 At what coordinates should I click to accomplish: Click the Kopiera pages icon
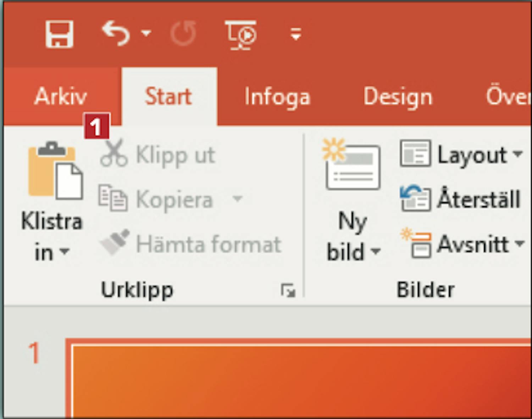(x=112, y=197)
